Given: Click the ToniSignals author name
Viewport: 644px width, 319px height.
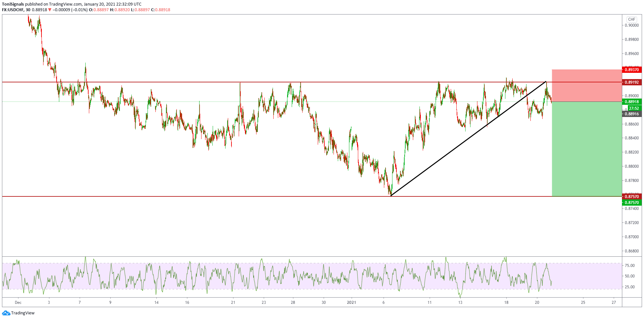Looking at the screenshot, I should 13,4.
